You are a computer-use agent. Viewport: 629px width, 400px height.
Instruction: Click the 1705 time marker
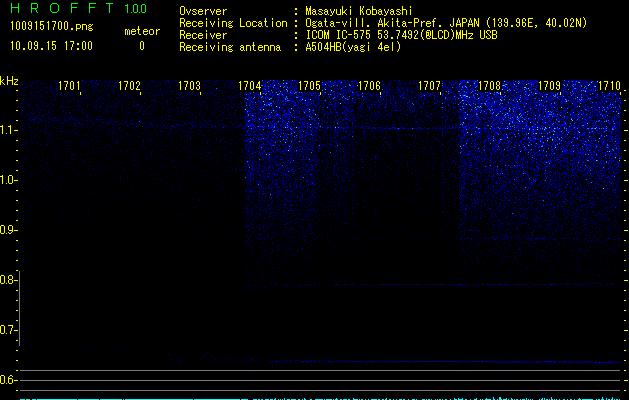(x=309, y=86)
